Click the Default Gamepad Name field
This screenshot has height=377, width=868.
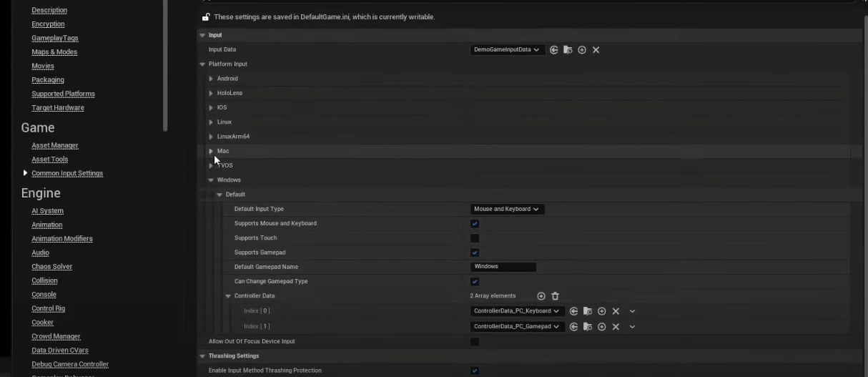pyautogui.click(x=503, y=267)
